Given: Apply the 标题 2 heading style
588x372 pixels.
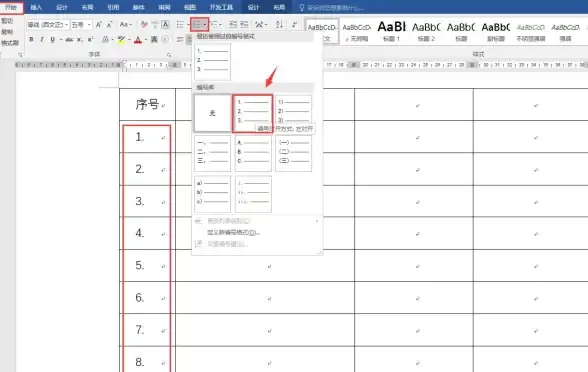Looking at the screenshot, I should pyautogui.click(x=426, y=31).
